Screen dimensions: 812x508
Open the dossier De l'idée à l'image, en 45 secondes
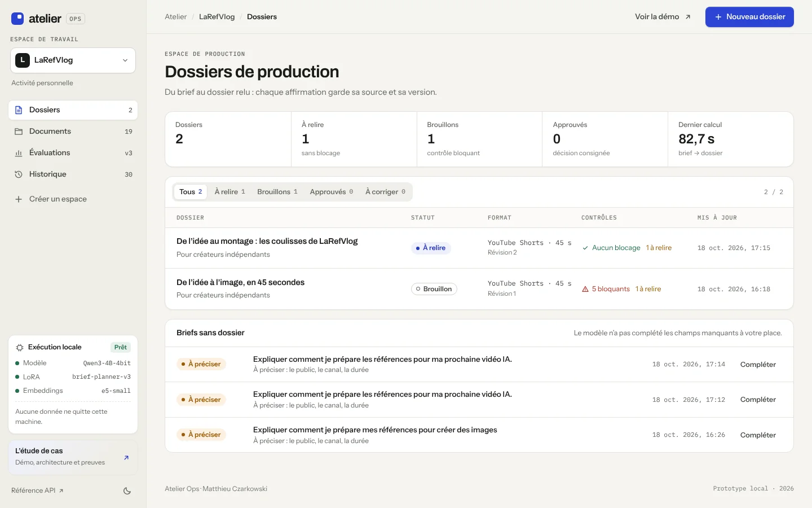(x=240, y=282)
